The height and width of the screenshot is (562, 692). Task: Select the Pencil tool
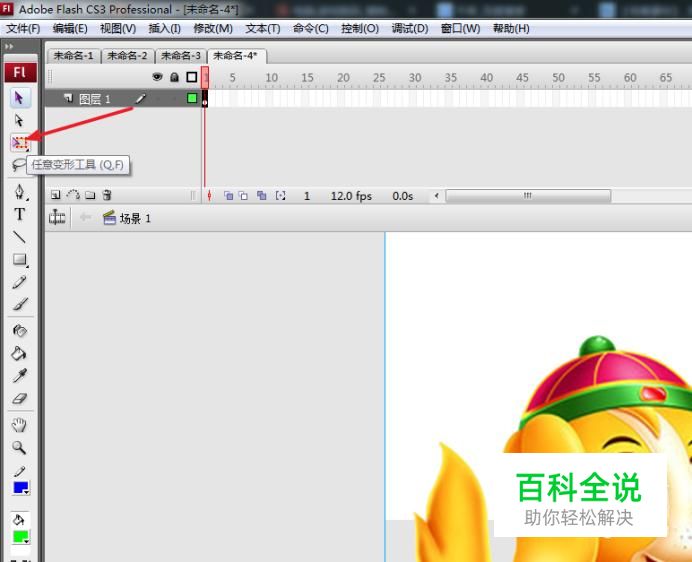(19, 282)
